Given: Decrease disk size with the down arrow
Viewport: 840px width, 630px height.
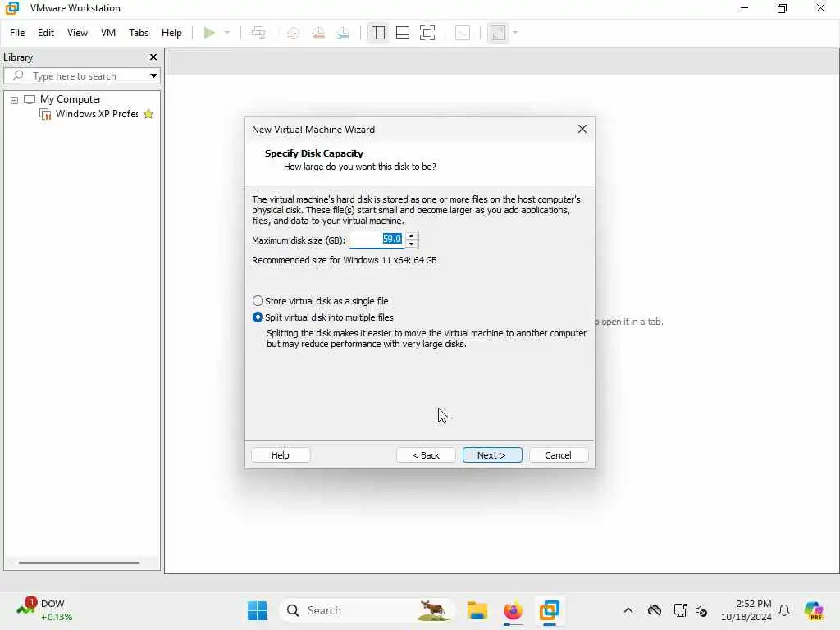Looking at the screenshot, I should (412, 244).
